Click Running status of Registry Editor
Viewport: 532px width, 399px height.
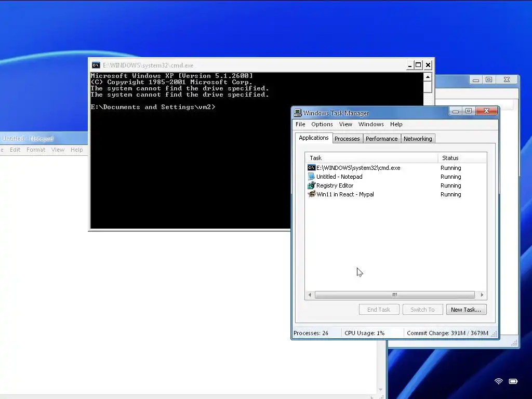pos(450,185)
